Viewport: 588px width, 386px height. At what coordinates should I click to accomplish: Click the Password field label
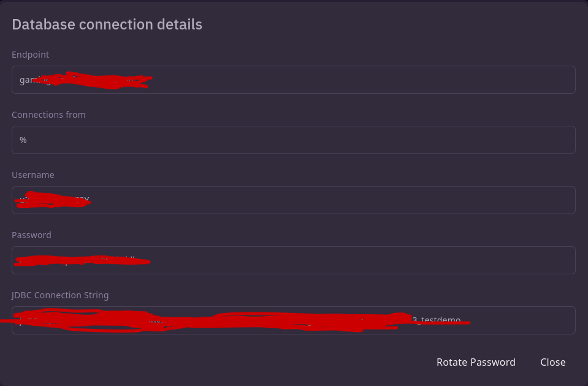[x=31, y=235]
